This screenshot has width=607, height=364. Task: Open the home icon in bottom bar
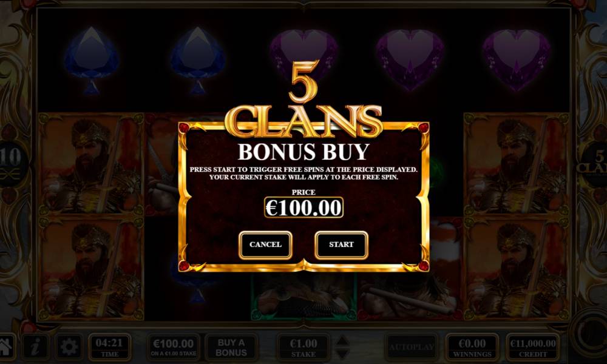click(6, 346)
